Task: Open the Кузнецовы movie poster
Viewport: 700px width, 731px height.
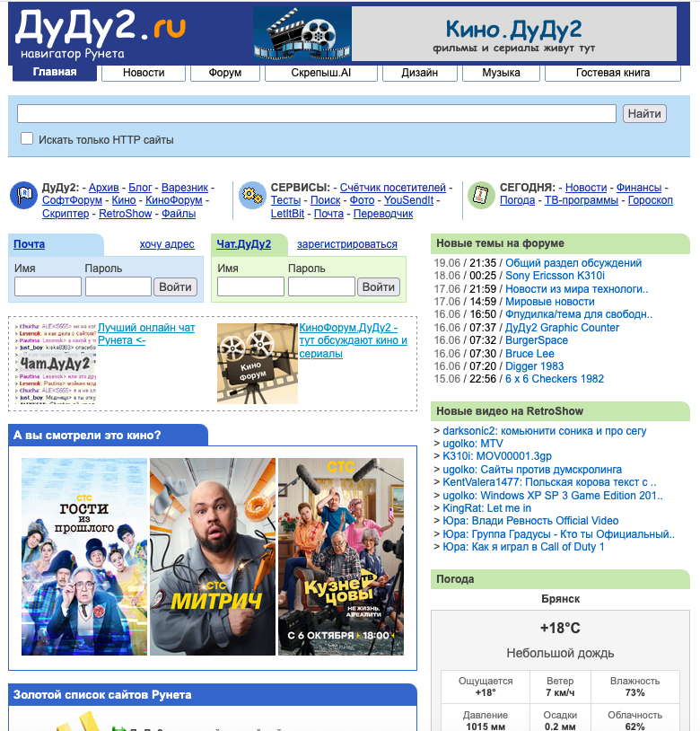Action: click(341, 557)
